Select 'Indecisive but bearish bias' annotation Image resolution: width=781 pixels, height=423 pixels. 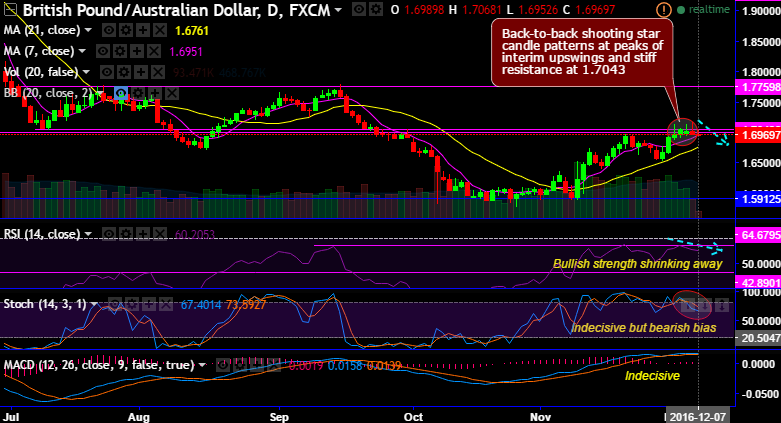coord(644,328)
